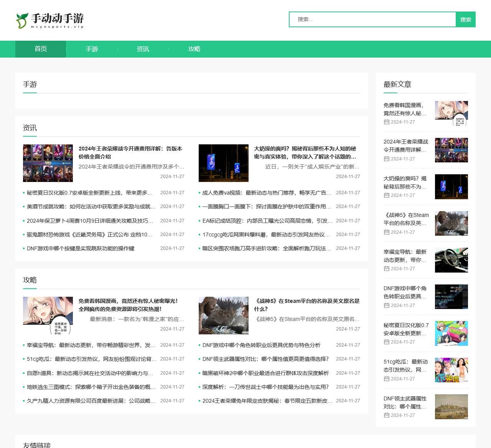The image size is (491, 448).
Task: Open article 2024年王者荣耀战令开通费用详解 headline
Action: pyautogui.click(x=130, y=152)
